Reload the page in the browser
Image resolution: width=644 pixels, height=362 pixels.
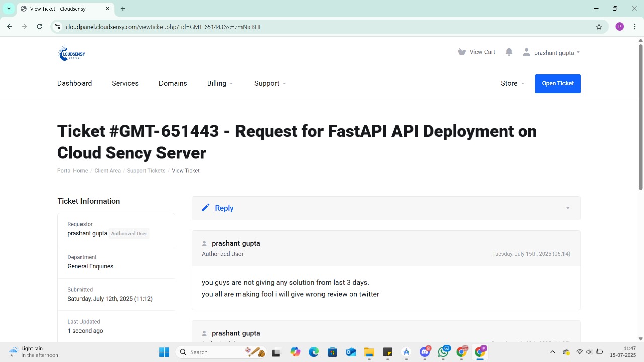pos(39,27)
